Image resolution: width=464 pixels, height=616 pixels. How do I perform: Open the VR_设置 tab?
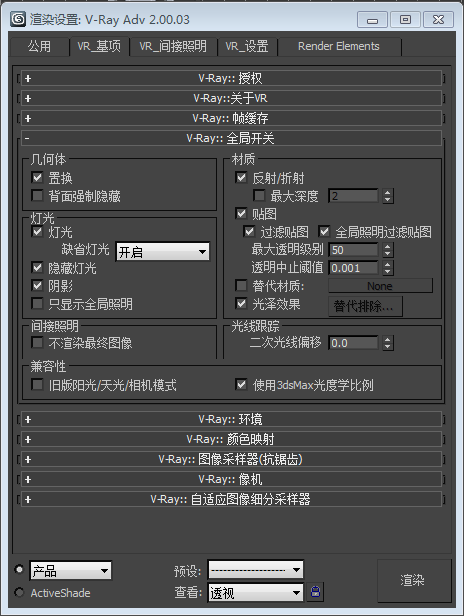pos(247,46)
